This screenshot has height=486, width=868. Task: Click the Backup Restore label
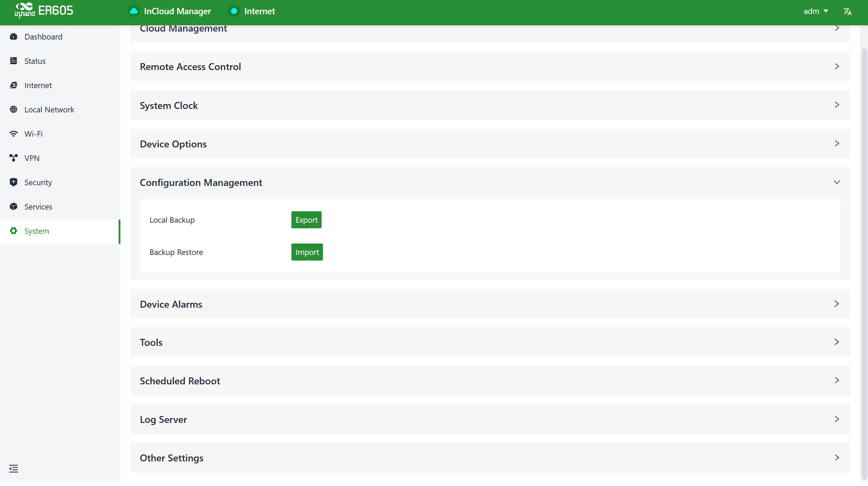[x=176, y=252]
